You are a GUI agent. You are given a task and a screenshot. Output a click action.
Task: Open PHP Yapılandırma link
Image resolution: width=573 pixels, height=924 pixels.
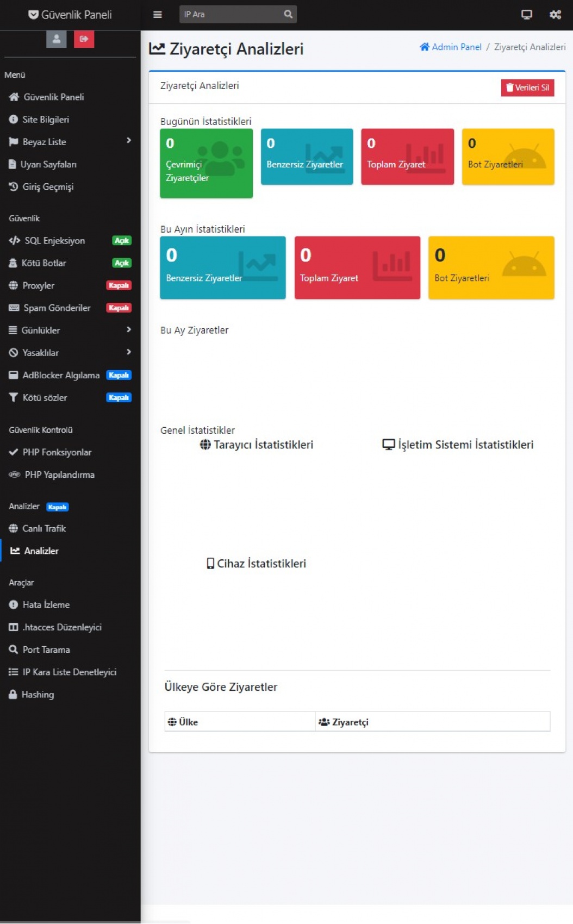70,475
